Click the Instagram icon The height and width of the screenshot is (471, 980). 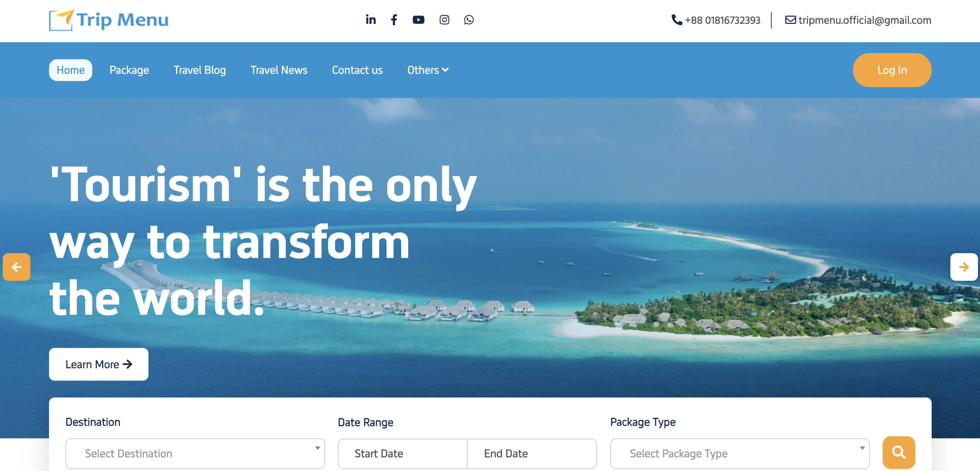(444, 20)
